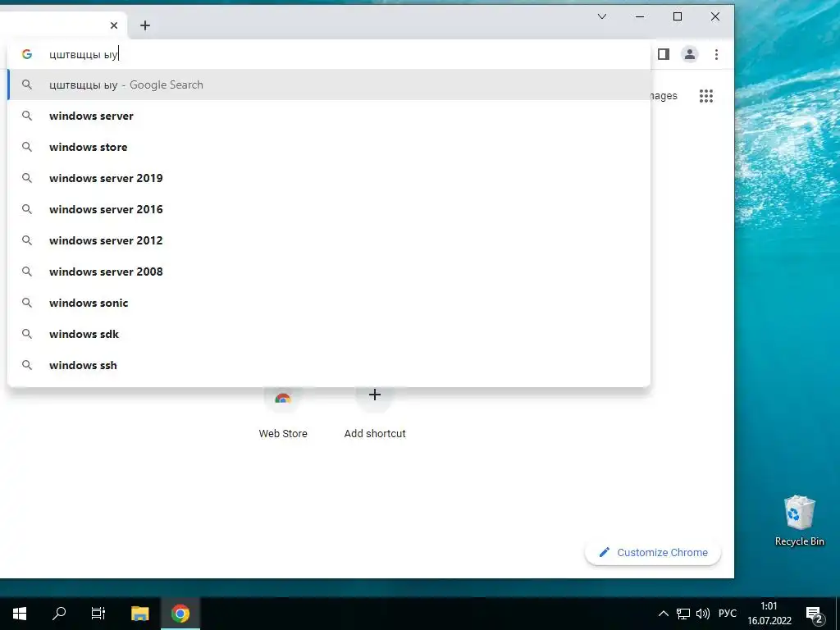This screenshot has height=630, width=840.
Task: Open the Google apps grid
Action: click(x=706, y=96)
